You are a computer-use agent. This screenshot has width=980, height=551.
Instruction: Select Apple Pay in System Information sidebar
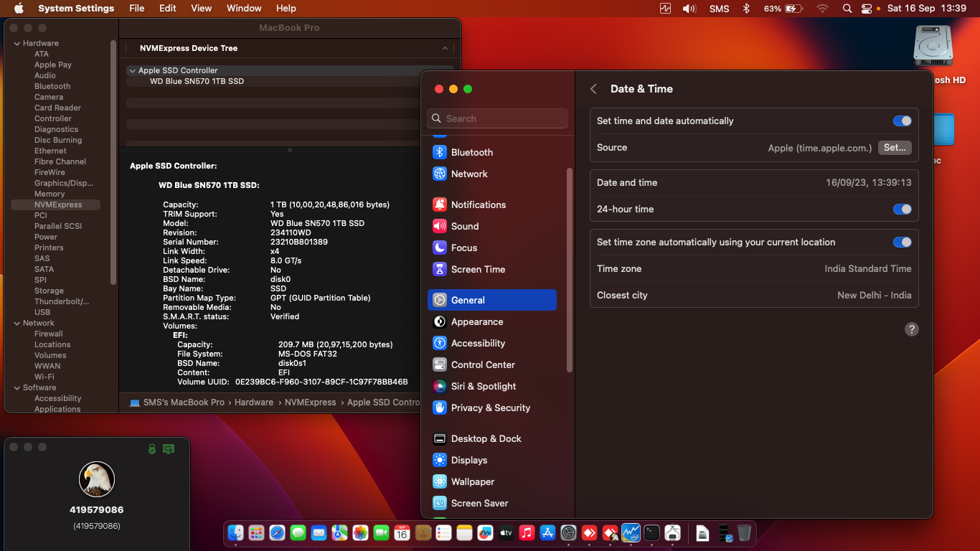(53, 65)
